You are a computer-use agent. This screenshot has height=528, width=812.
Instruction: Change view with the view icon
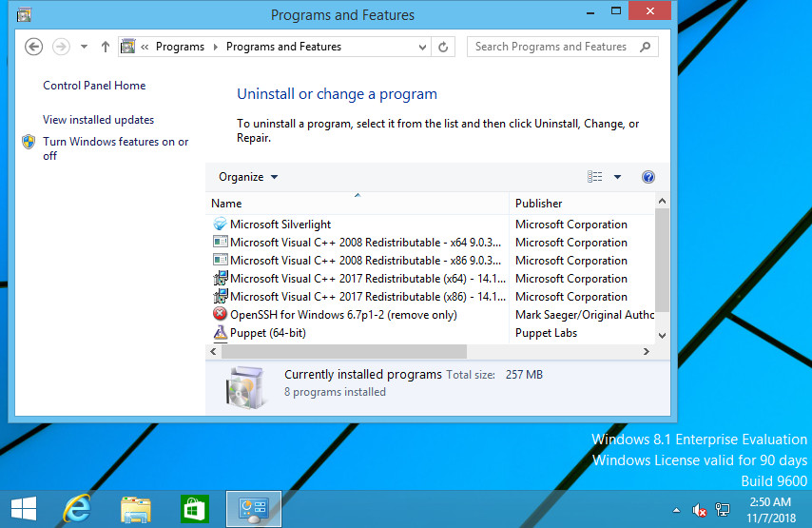click(x=594, y=177)
